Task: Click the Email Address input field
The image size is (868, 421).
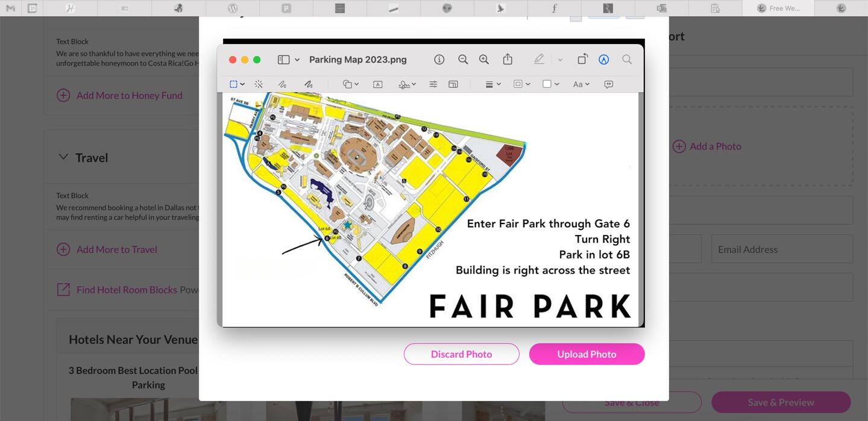Action: [x=782, y=249]
